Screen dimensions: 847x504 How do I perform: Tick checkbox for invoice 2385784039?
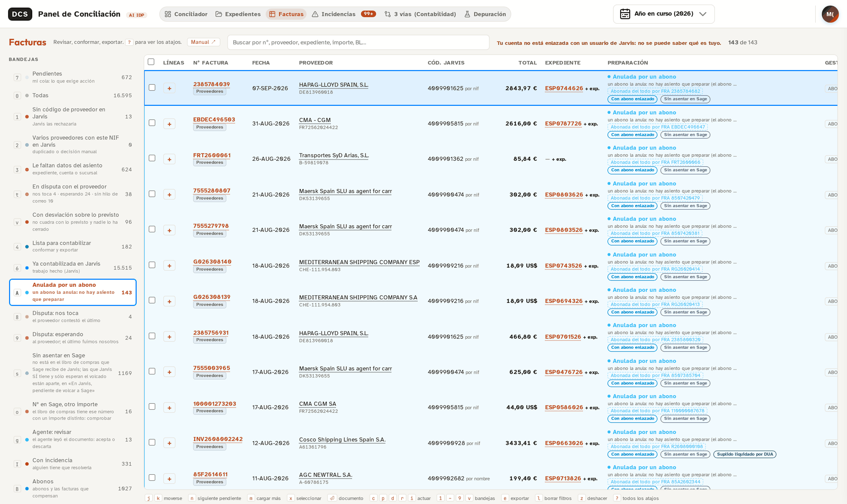(152, 88)
